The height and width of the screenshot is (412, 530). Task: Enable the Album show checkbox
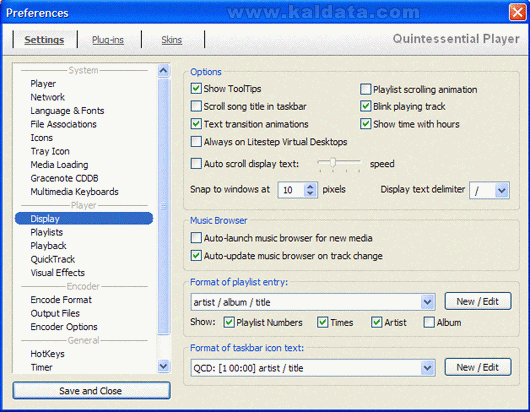click(429, 322)
